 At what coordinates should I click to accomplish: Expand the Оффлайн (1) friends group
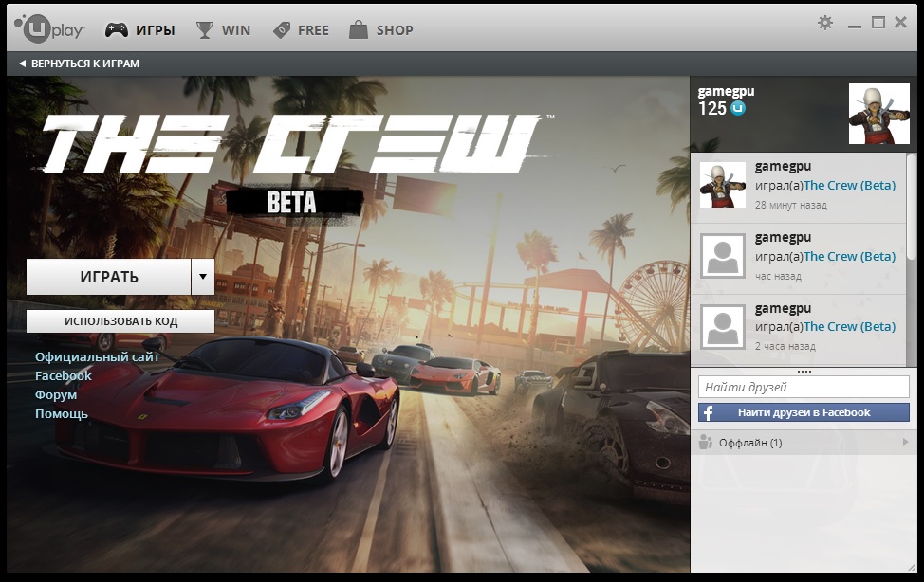coord(804,442)
